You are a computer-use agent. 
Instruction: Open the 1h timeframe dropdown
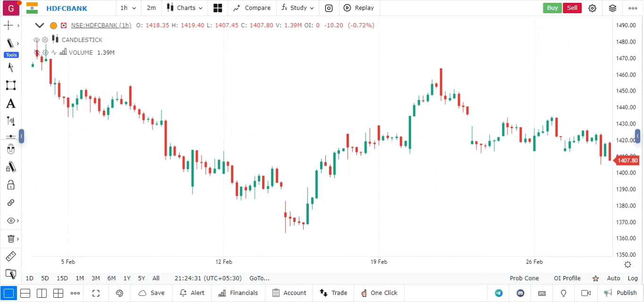(128, 8)
